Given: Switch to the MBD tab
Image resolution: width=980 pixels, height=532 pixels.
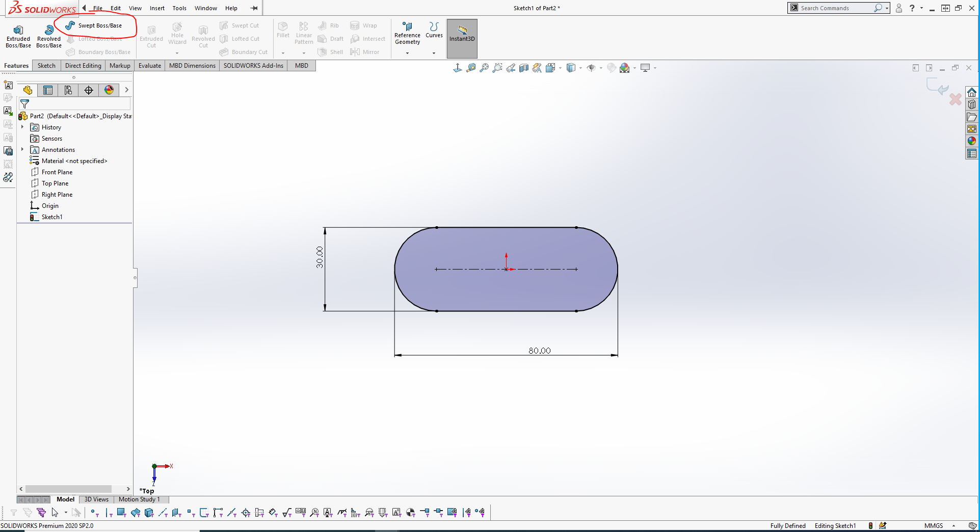Looking at the screenshot, I should [x=302, y=66].
